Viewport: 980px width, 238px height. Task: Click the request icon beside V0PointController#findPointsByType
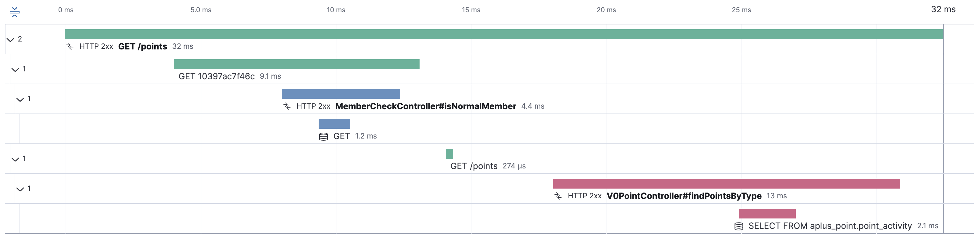[x=558, y=196]
